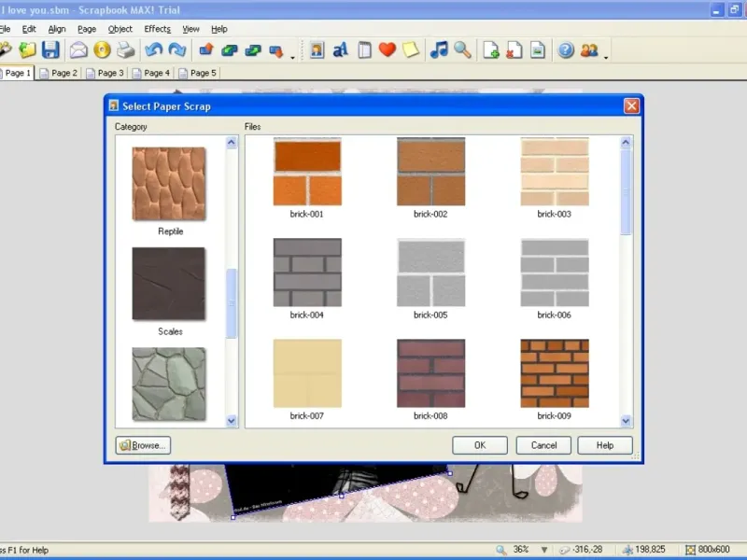Click the red heart shape icon
This screenshot has width=747, height=560.
pyautogui.click(x=387, y=50)
